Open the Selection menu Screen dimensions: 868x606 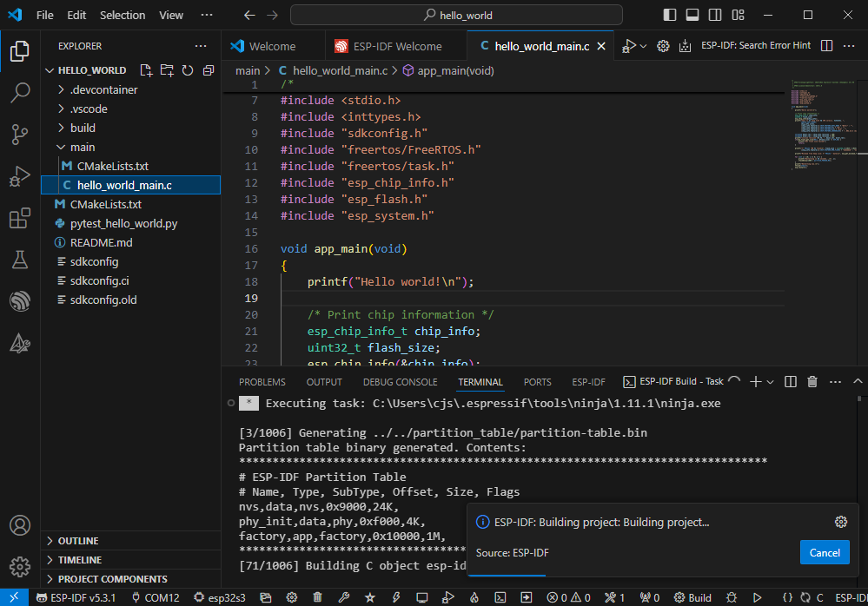[x=123, y=15]
